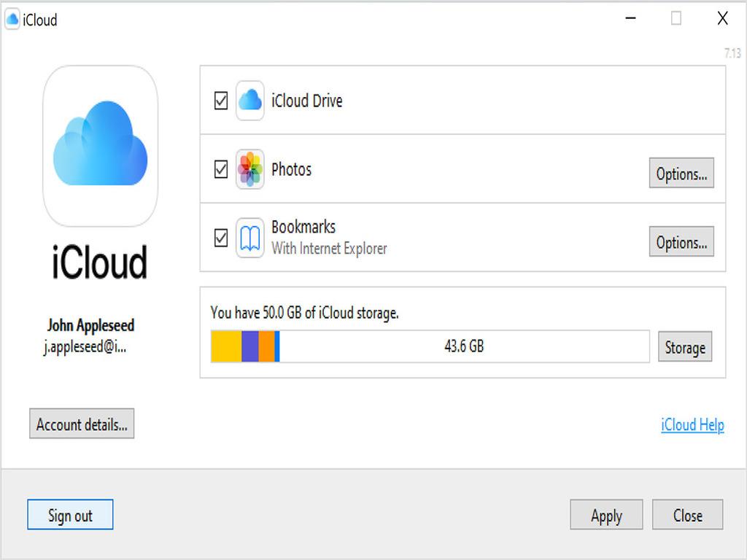
Task: Disable the Bookmarks checkbox
Action: pyautogui.click(x=221, y=238)
